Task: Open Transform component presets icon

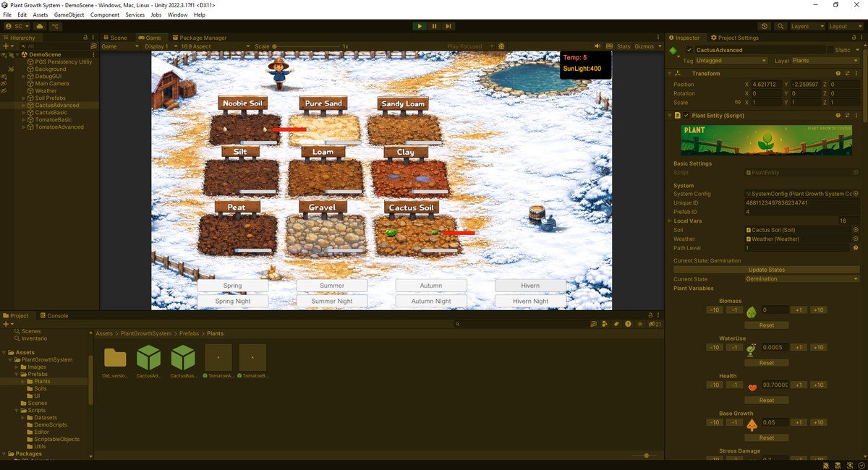Action: pos(847,73)
